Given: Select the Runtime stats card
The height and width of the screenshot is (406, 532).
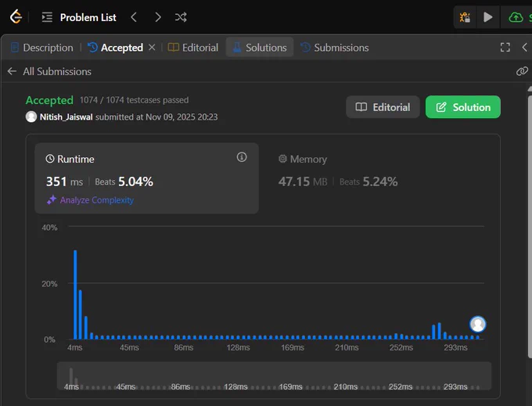Looking at the screenshot, I should click(x=146, y=178).
